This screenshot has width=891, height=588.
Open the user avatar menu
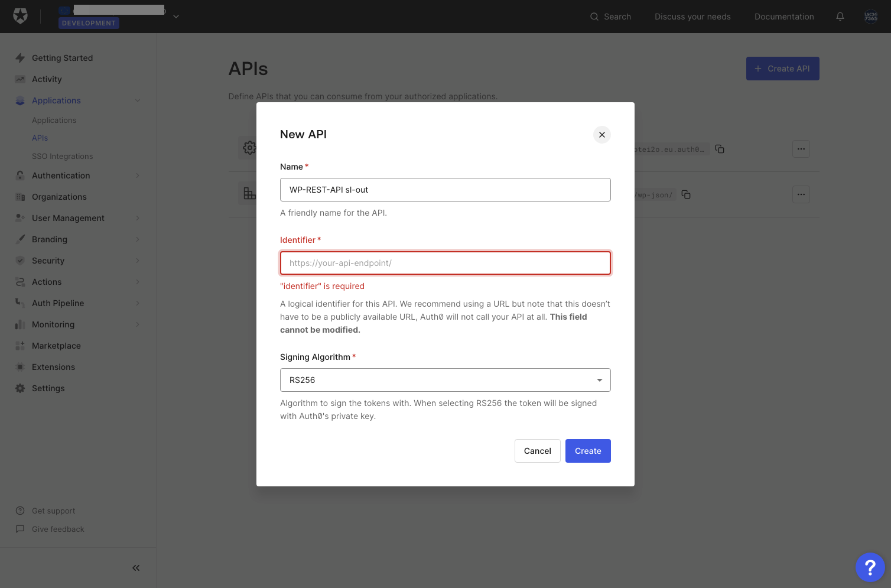pos(871,17)
